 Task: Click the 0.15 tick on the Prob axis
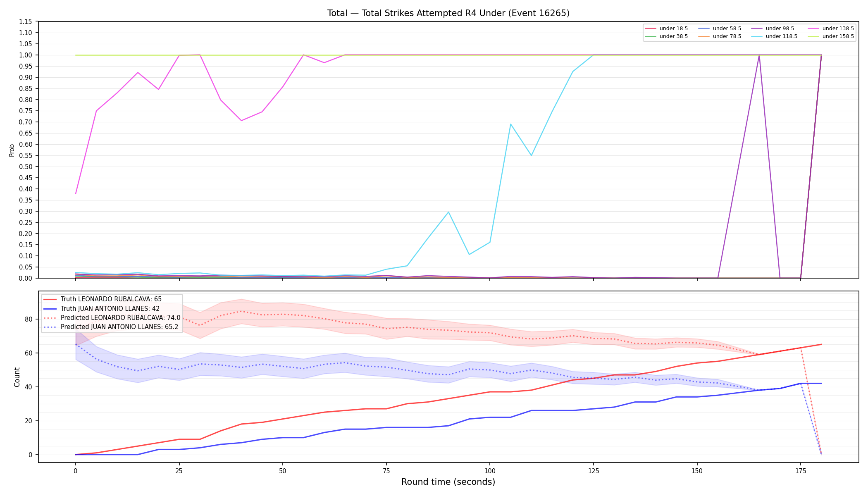(x=26, y=245)
